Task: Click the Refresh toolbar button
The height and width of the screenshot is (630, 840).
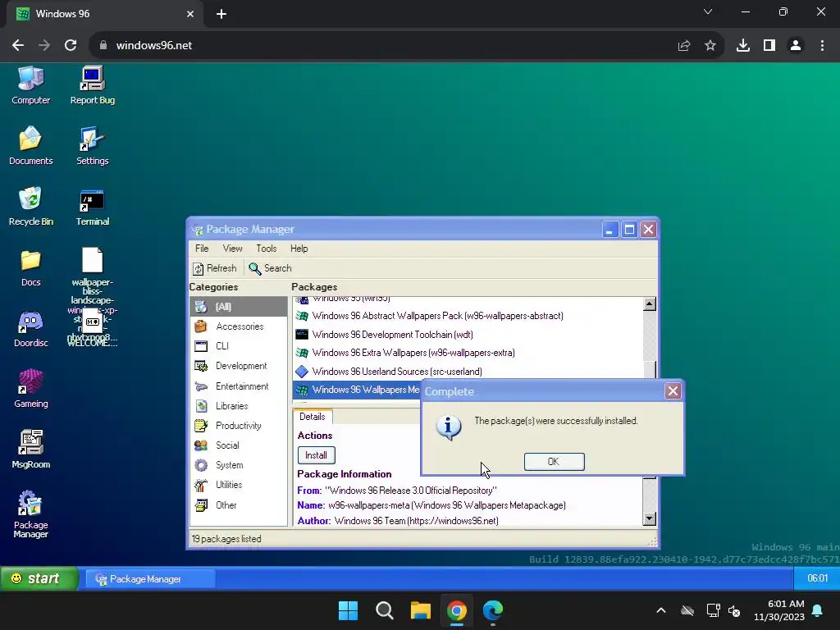Action: click(x=214, y=268)
